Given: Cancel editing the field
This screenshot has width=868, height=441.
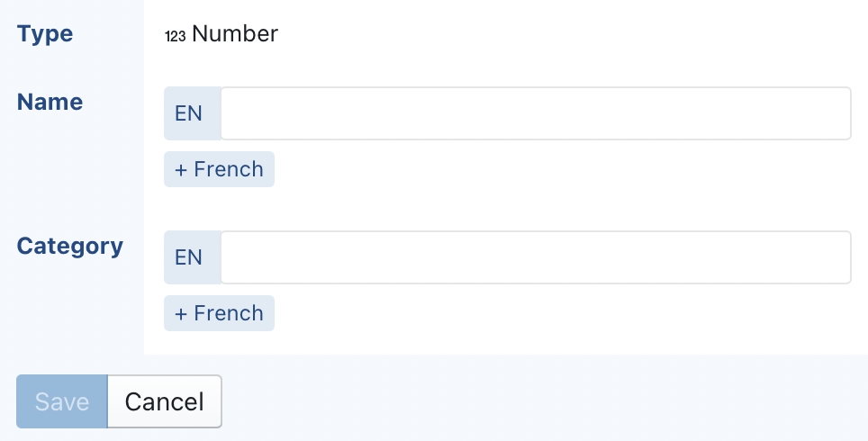Looking at the screenshot, I should [164, 401].
